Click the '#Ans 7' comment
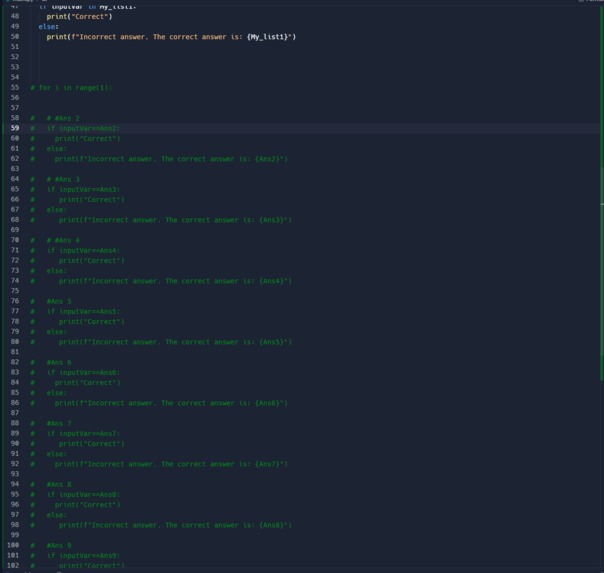This screenshot has width=604, height=573. [59, 423]
